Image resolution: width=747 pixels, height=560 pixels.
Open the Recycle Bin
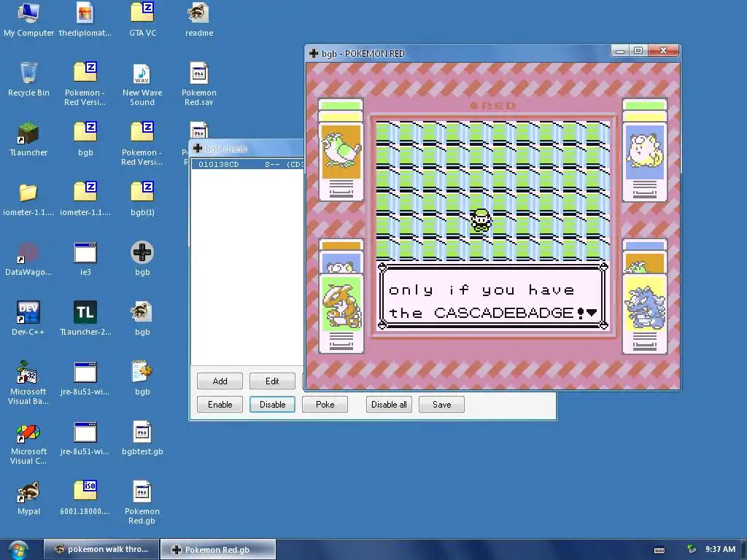28,79
